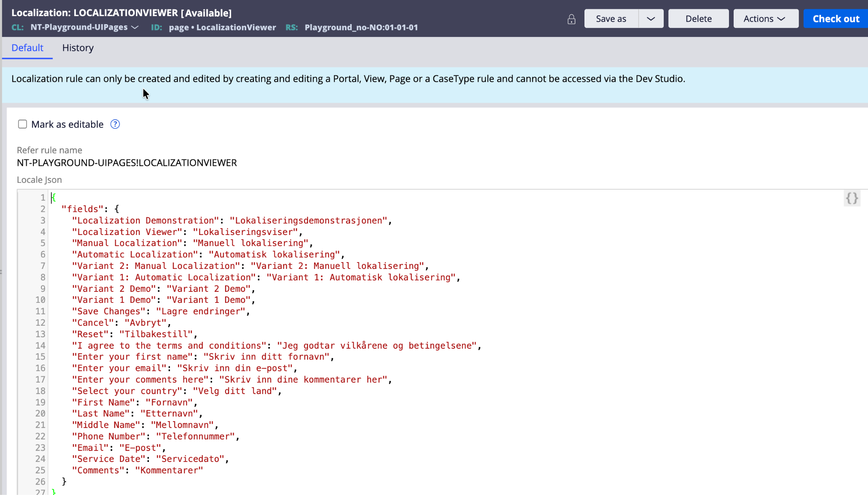Enable the Mark as editable checkbox
The width and height of the screenshot is (868, 495).
click(x=22, y=124)
